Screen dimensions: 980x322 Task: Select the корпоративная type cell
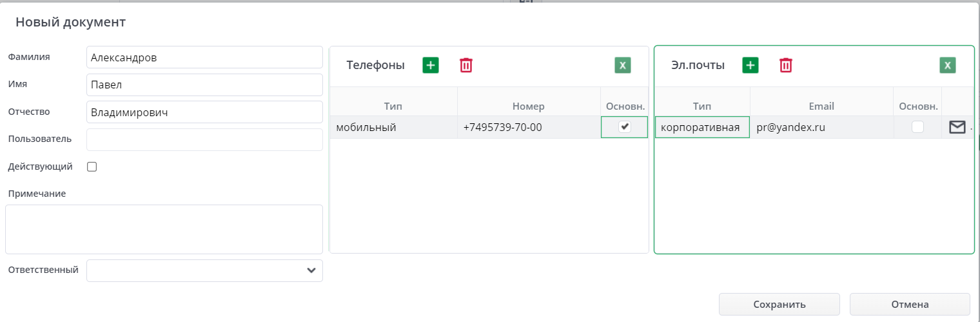pyautogui.click(x=702, y=128)
